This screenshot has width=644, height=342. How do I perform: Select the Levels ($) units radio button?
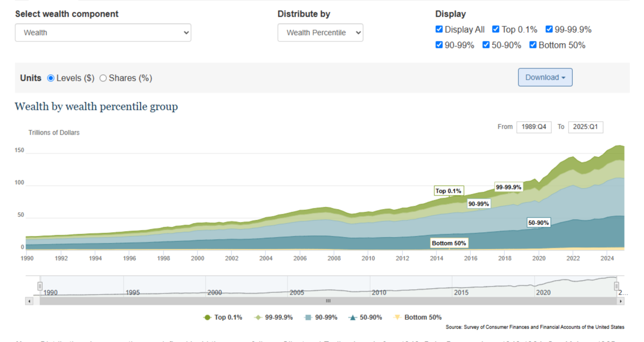coord(51,78)
